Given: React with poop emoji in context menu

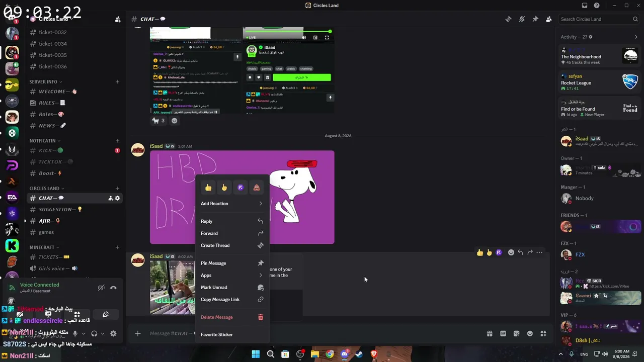Looking at the screenshot, I should 257,188.
